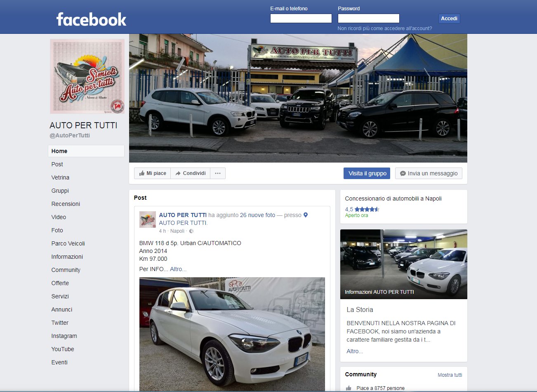Open Recensioni in the sidebar
The image size is (537, 392).
pyautogui.click(x=66, y=204)
